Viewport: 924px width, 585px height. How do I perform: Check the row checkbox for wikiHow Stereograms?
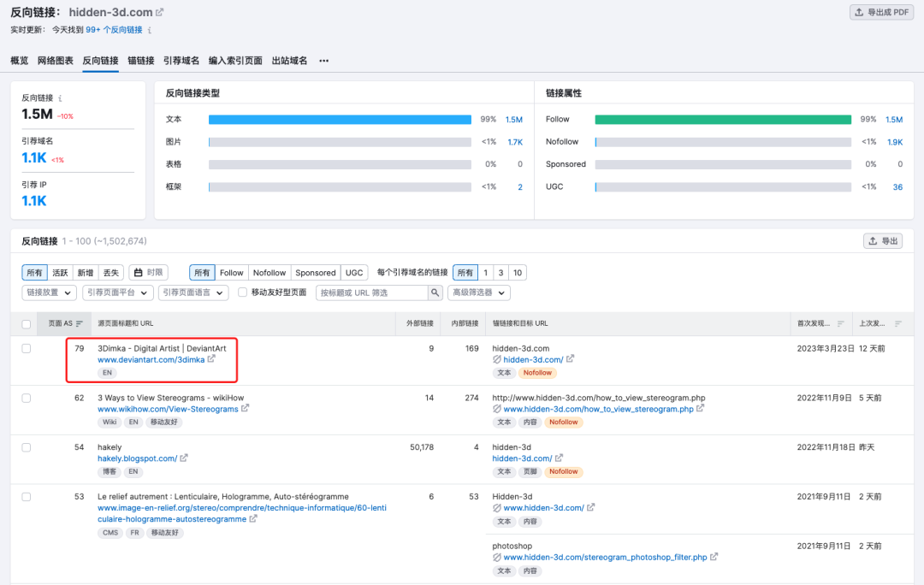coord(26,399)
